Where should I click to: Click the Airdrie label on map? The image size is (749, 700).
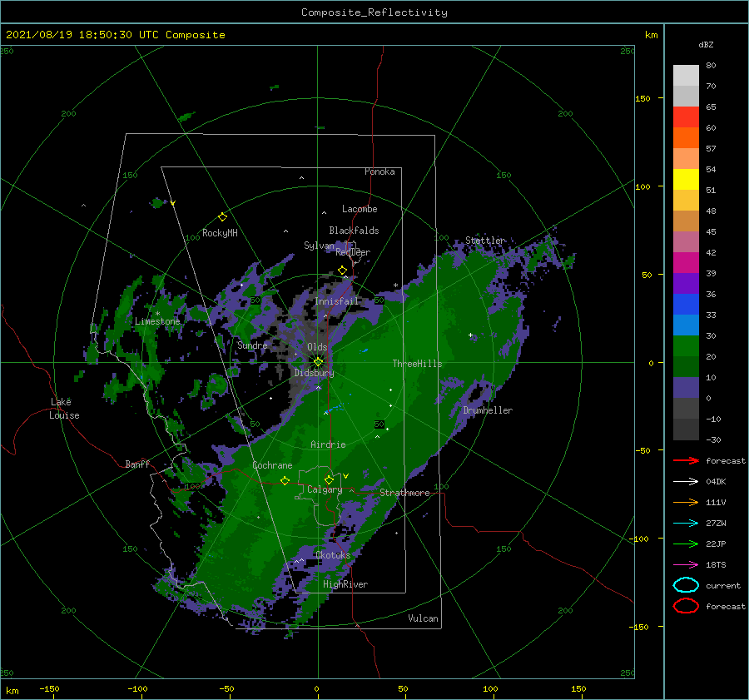point(328,444)
